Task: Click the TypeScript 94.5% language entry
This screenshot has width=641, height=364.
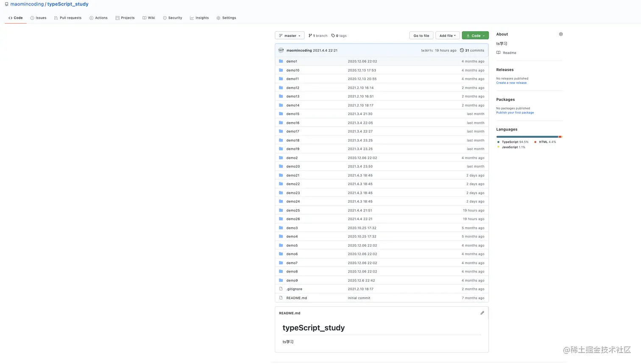Action: click(513, 142)
